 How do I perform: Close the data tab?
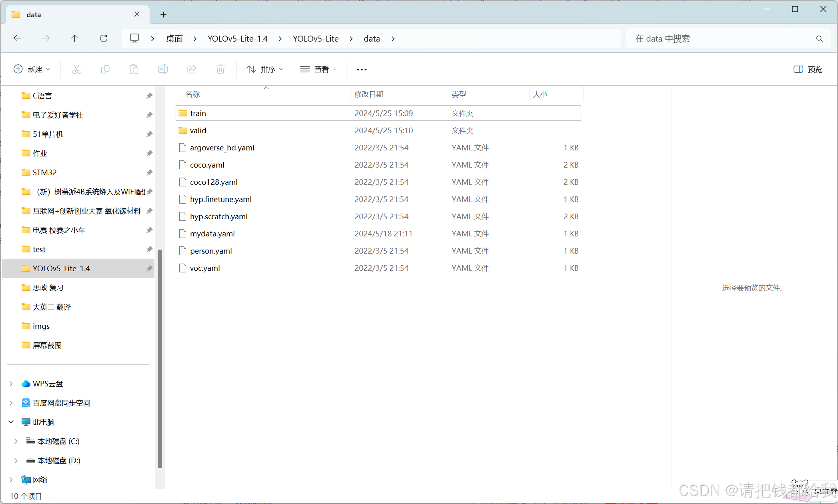tap(137, 14)
